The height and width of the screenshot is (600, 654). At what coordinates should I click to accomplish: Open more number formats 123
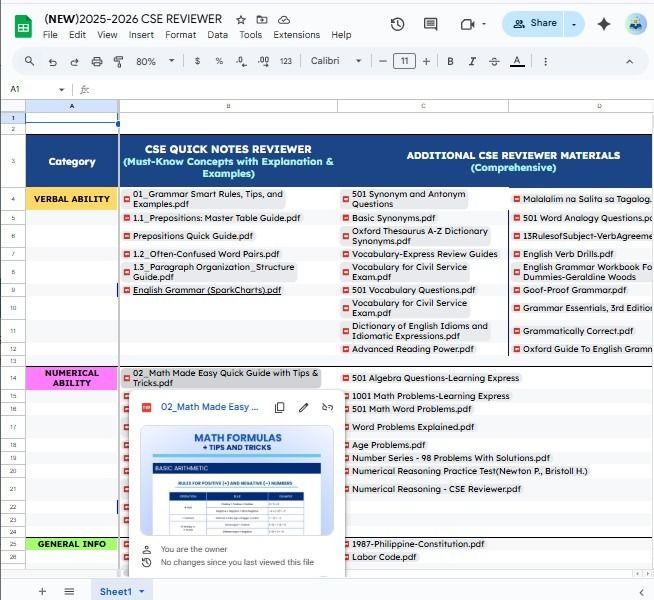pos(286,61)
